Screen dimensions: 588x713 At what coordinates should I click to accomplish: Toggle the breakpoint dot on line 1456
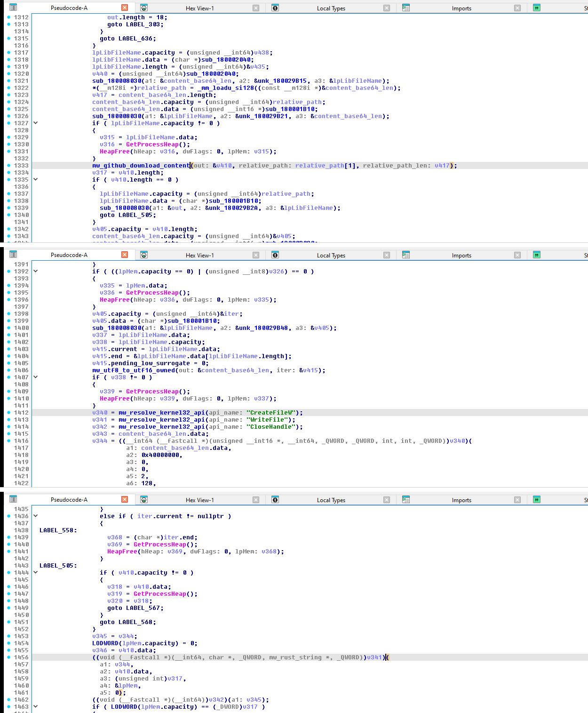[x=9, y=657]
